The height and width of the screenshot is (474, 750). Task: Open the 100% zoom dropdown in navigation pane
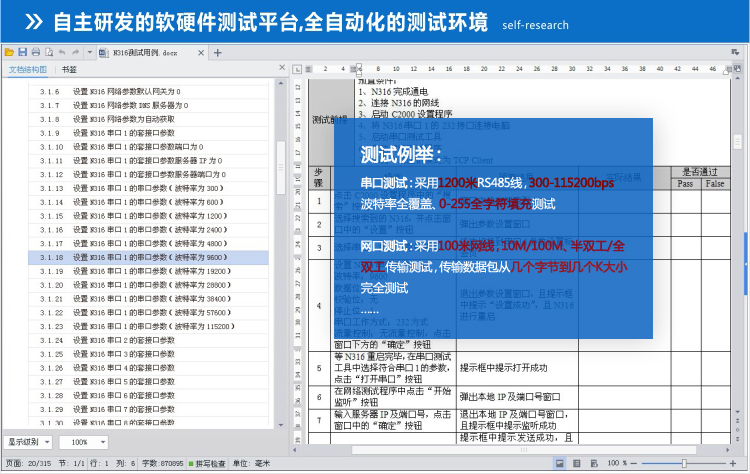click(84, 441)
